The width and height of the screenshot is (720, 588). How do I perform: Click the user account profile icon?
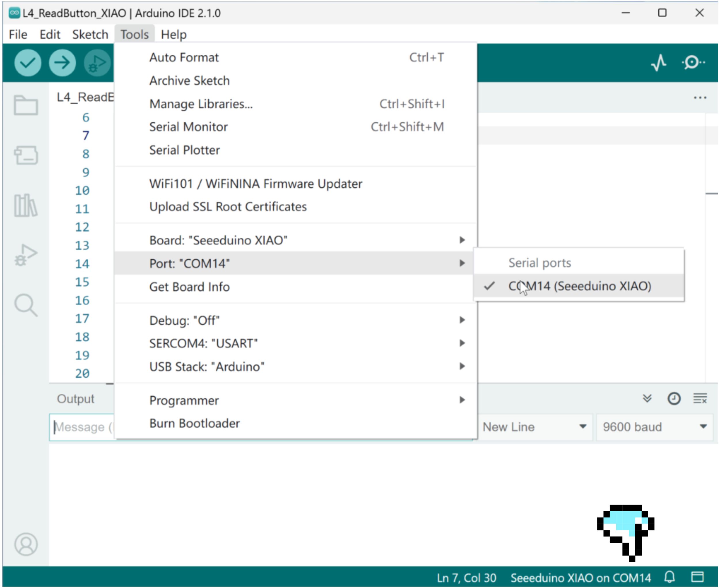(26, 545)
